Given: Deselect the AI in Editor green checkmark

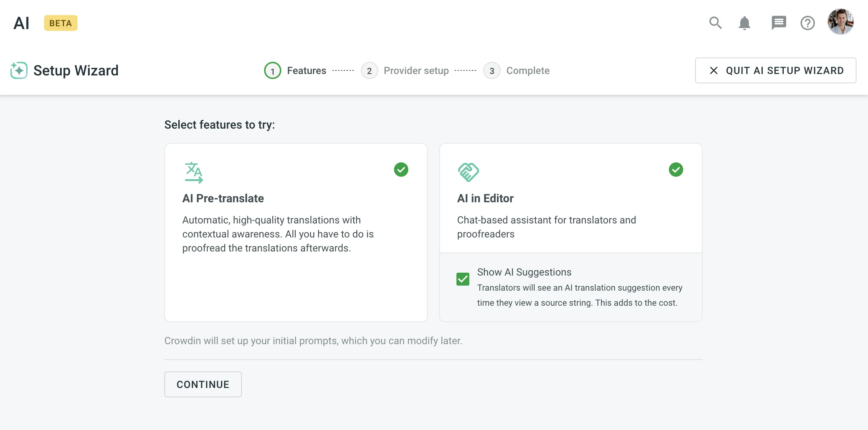Looking at the screenshot, I should pos(676,170).
